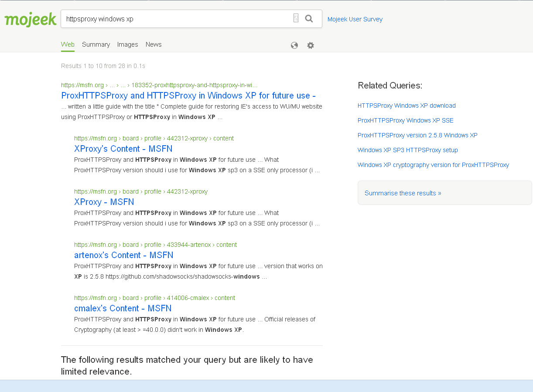533x392 pixels.
Task: Click the magnifier search button
Action: point(309,18)
